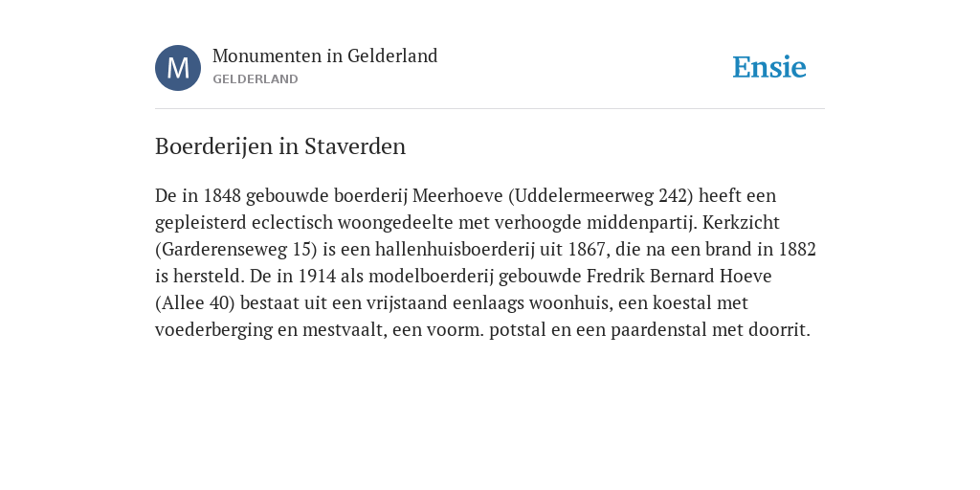Click the year 1867 in the paragraph

tap(587, 250)
